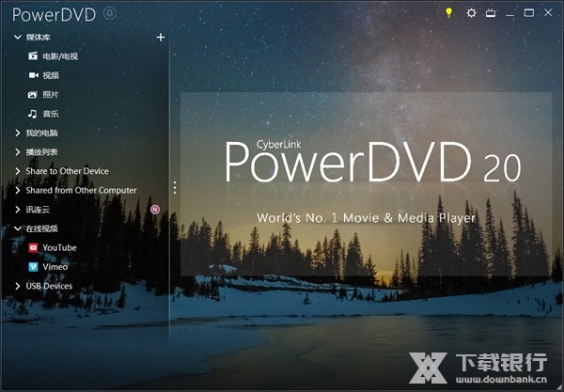Expand the 播放列表 chevron
The height and width of the screenshot is (392, 564).
[17, 152]
